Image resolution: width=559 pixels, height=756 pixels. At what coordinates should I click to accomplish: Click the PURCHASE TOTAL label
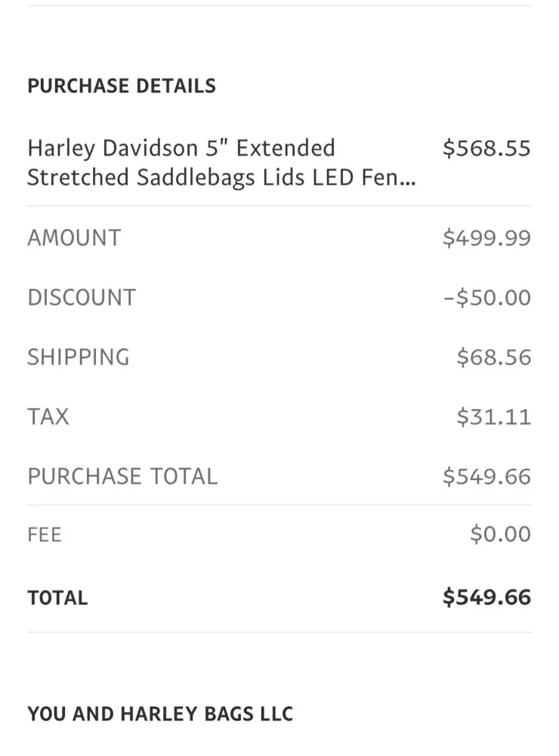point(122,476)
